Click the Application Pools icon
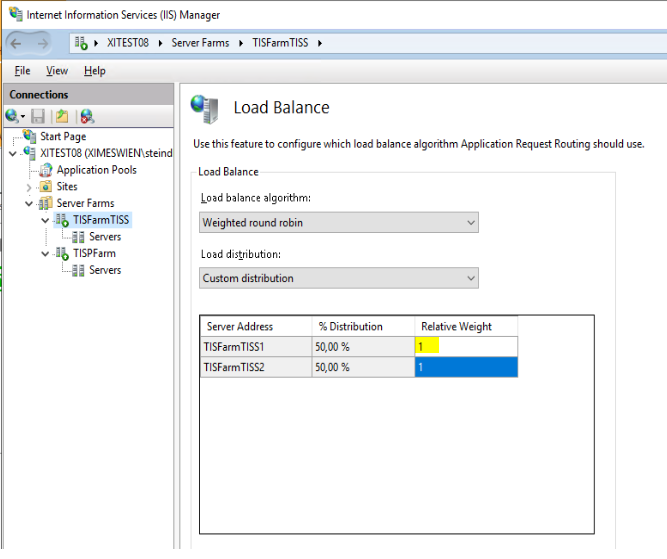Viewport: 667px width, 559px height. coord(46,170)
